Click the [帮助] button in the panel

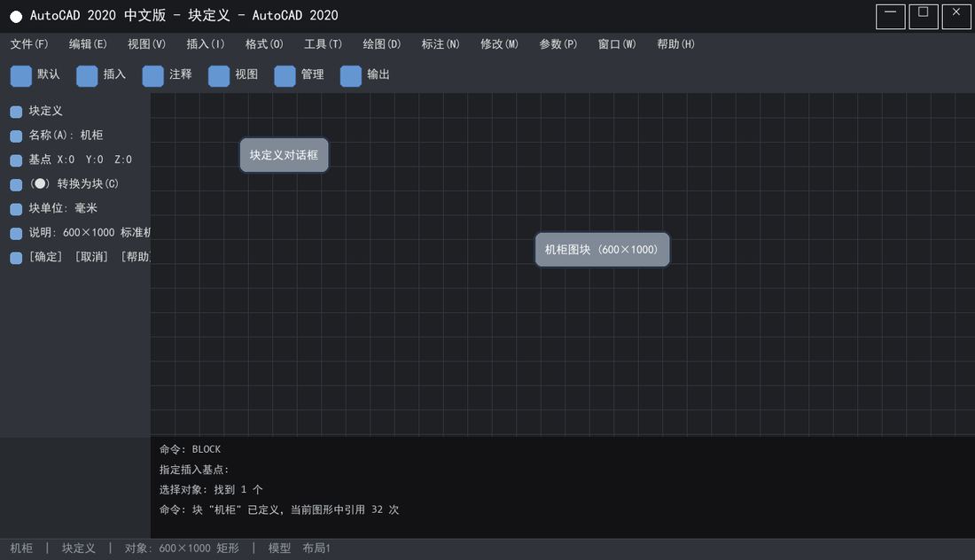click(136, 257)
